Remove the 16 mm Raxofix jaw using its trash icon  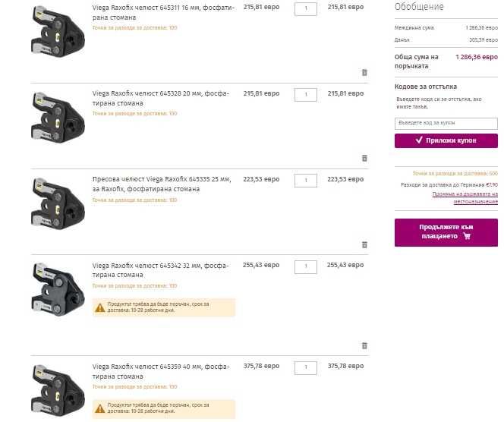tap(364, 72)
